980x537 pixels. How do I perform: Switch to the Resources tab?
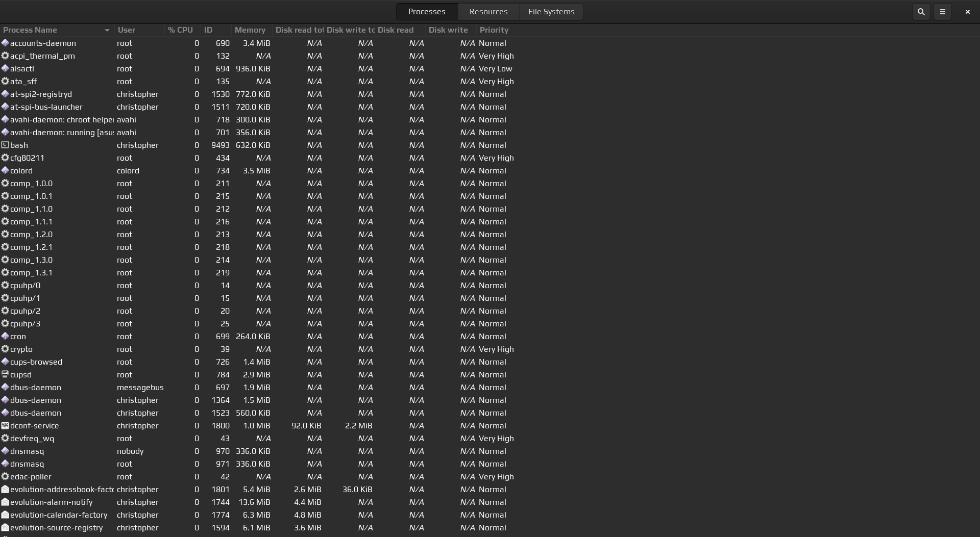(x=488, y=12)
